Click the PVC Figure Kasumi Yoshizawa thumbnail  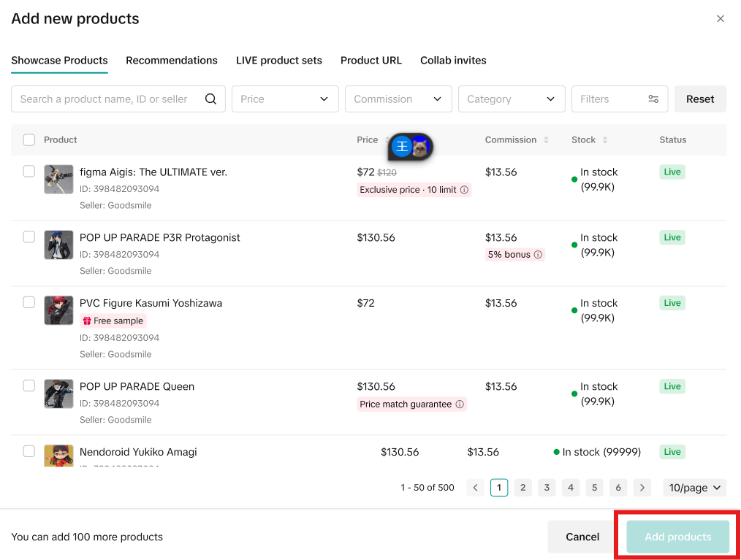[58, 310]
